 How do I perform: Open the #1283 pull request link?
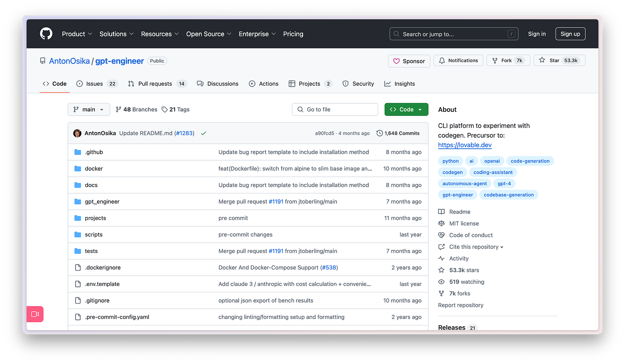[185, 133]
